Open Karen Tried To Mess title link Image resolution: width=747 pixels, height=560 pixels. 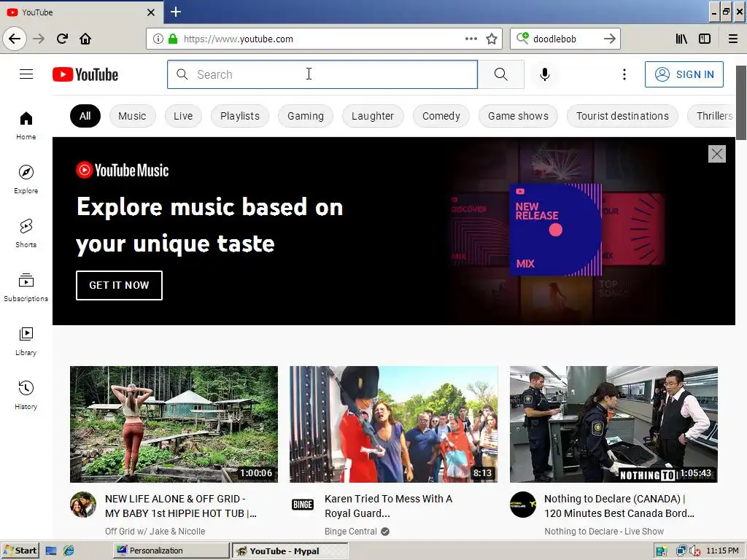388,506
